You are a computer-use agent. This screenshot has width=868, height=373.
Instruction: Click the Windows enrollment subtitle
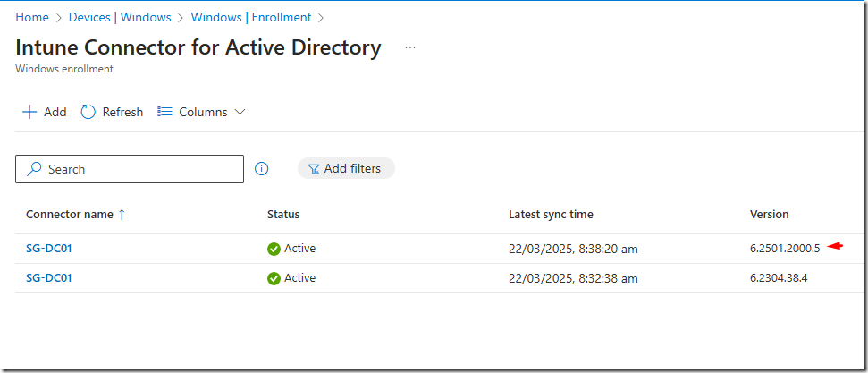pos(64,69)
